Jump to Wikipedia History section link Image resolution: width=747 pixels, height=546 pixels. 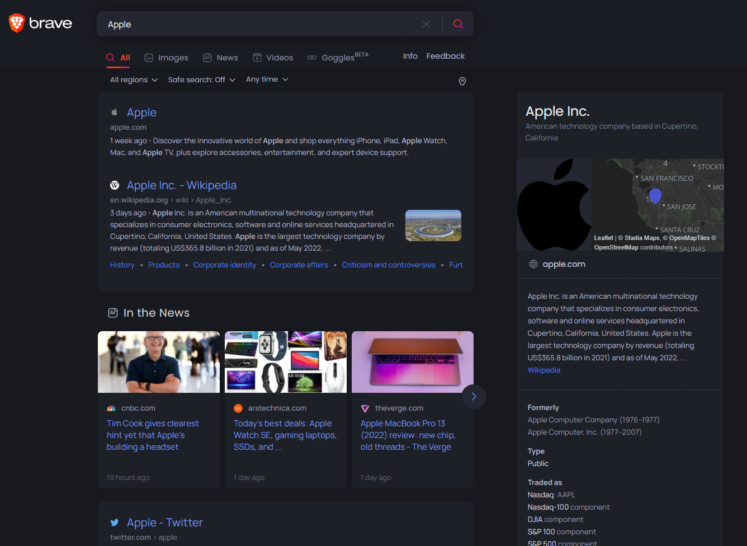(122, 265)
